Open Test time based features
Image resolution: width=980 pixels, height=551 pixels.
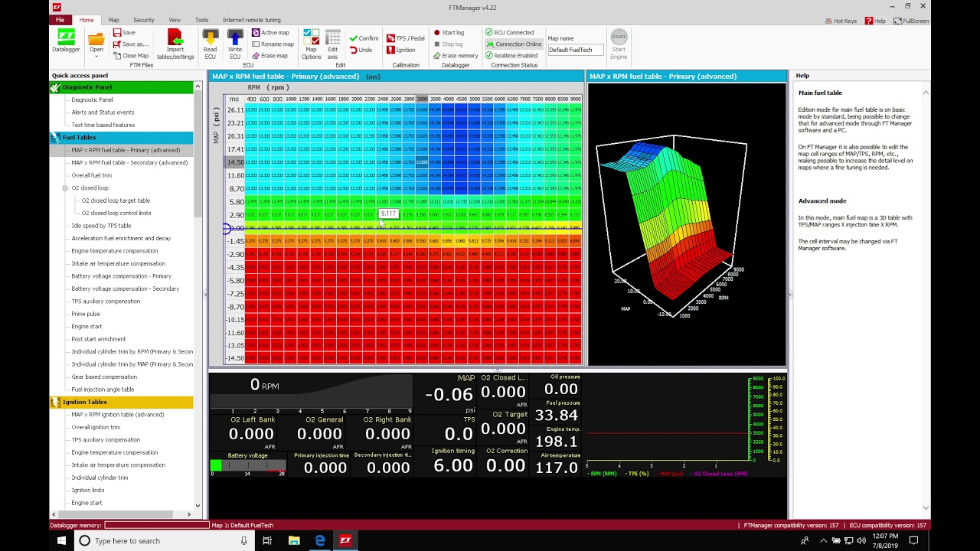(103, 125)
